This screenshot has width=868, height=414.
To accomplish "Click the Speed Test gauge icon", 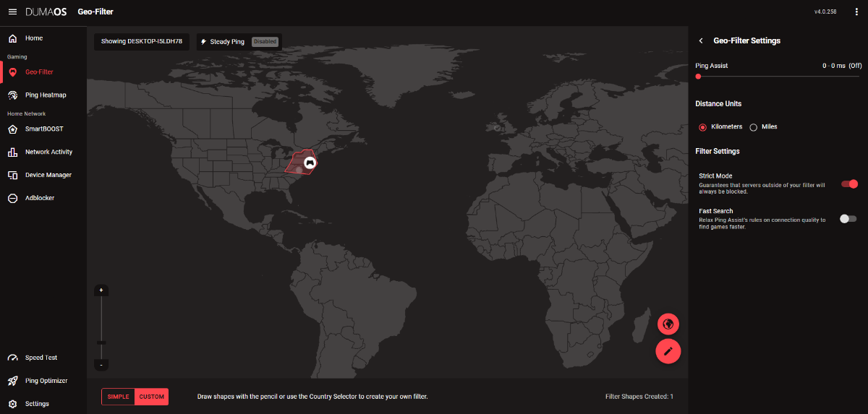I will [12, 358].
